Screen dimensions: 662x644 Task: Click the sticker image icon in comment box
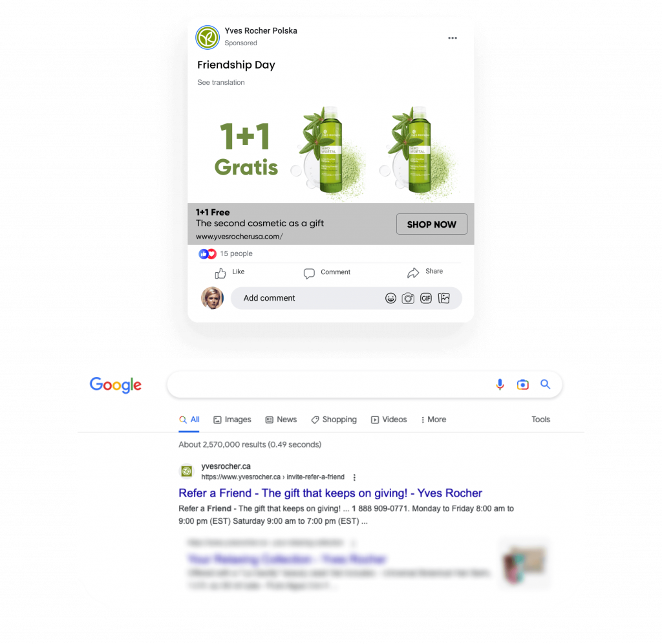tap(444, 298)
